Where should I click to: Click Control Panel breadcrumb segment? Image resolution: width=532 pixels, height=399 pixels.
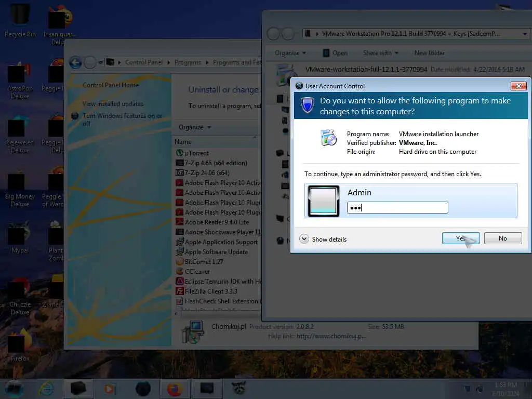point(144,62)
